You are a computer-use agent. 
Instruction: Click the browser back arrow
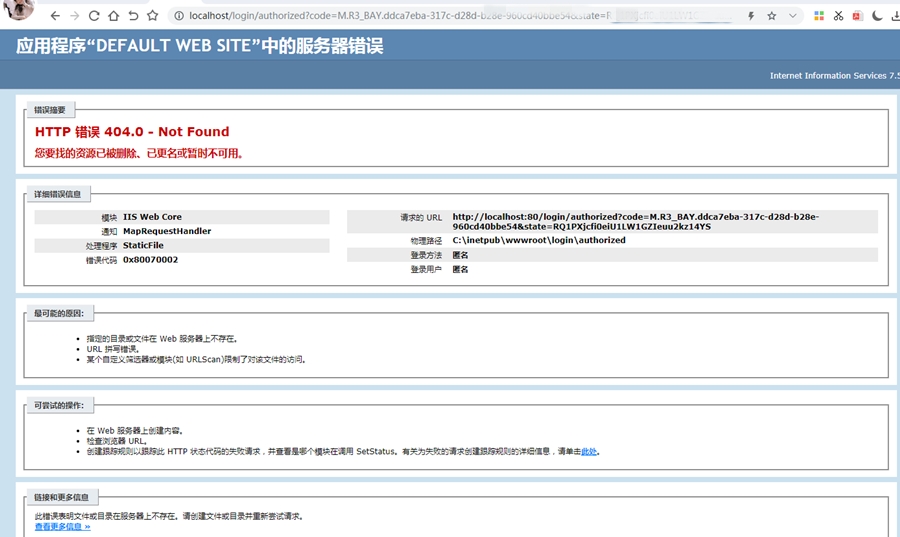pyautogui.click(x=55, y=16)
